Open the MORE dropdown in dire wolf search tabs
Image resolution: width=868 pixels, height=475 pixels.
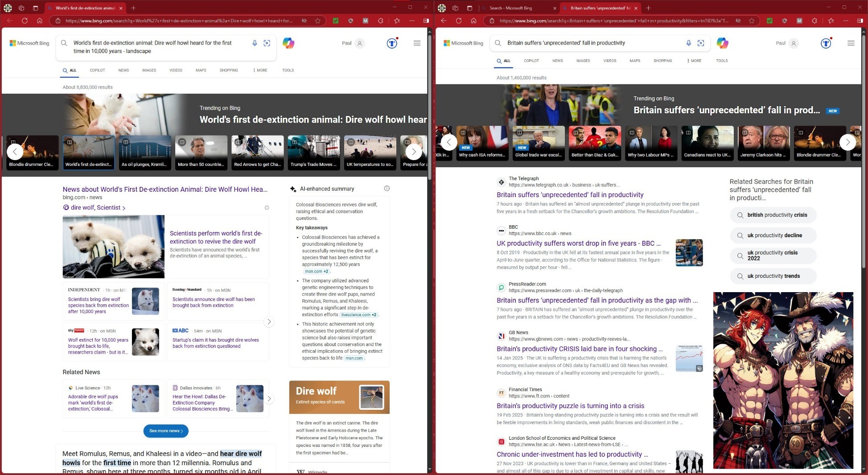260,70
